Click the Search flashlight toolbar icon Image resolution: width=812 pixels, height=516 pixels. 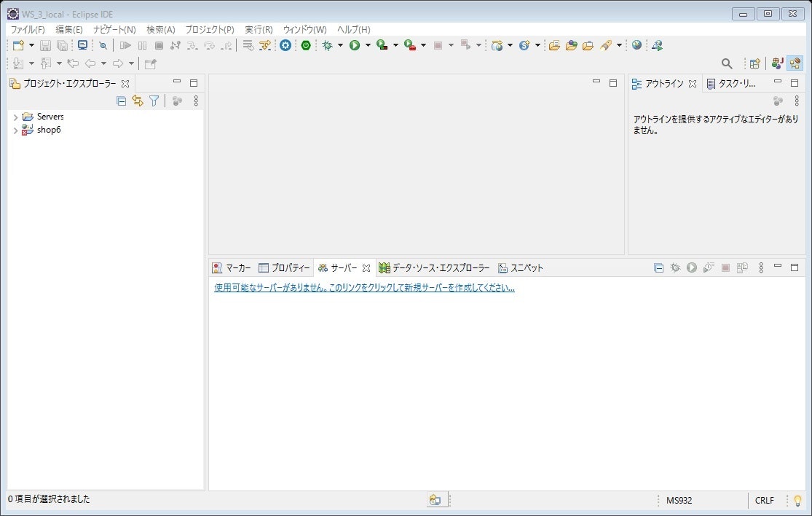click(605, 46)
